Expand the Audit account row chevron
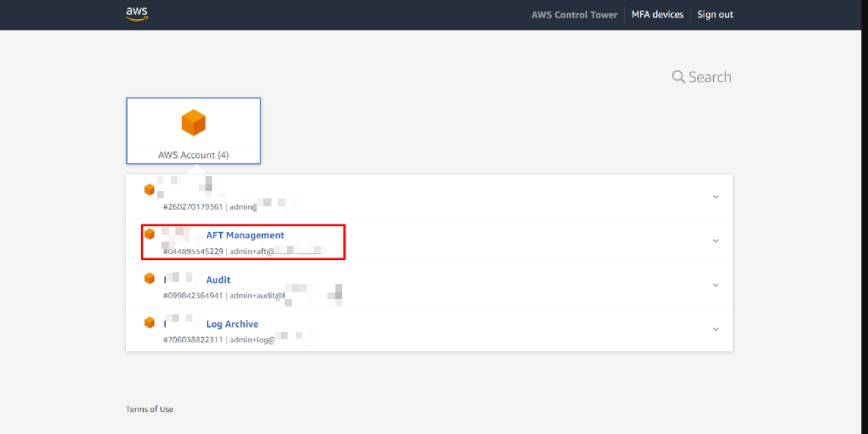Viewport: 868px width, 434px height. (x=715, y=285)
